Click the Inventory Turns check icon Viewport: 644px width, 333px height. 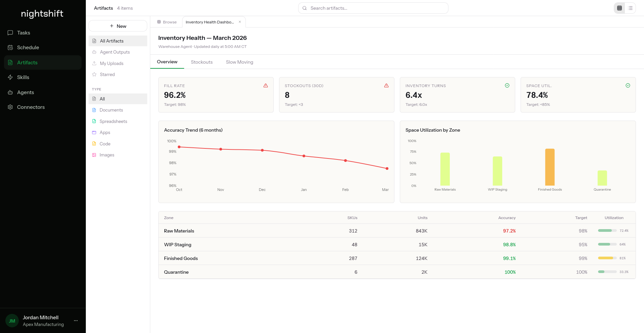pos(507,85)
